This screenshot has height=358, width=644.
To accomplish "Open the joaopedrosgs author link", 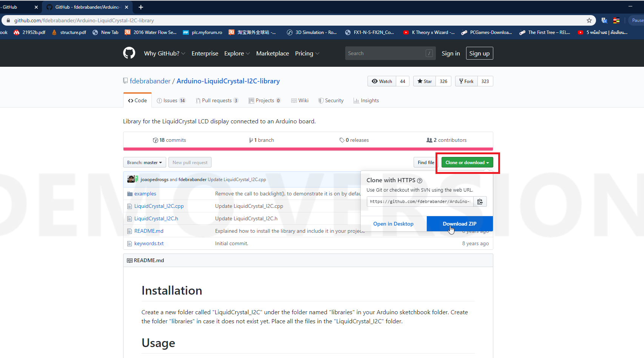I will (x=154, y=179).
